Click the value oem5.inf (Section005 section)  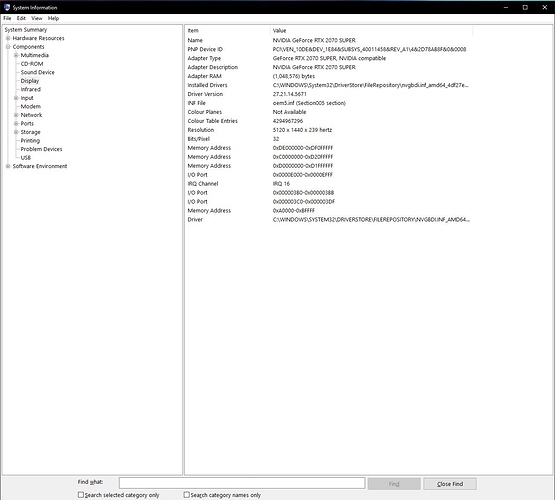coord(309,103)
